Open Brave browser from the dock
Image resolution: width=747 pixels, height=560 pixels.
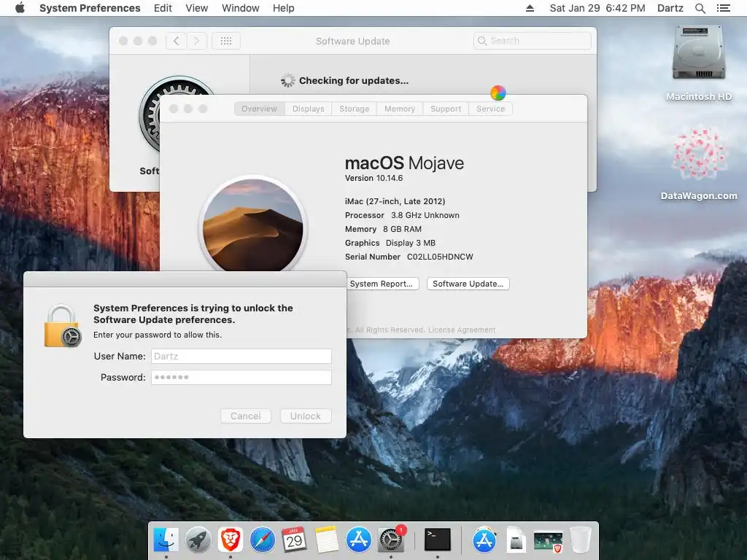coord(231,540)
